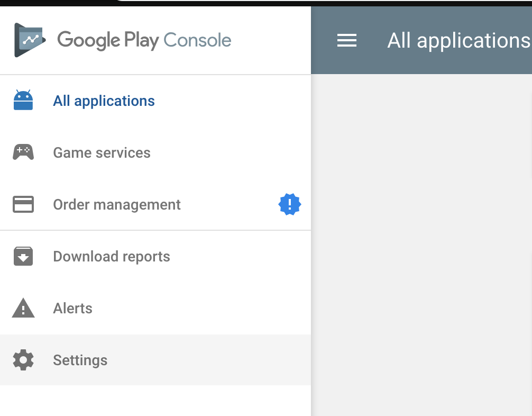Click the Android robot icon beside All applications

tap(23, 100)
